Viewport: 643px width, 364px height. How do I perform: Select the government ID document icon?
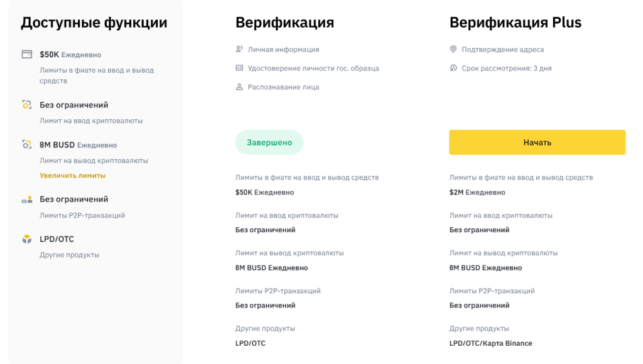click(240, 68)
